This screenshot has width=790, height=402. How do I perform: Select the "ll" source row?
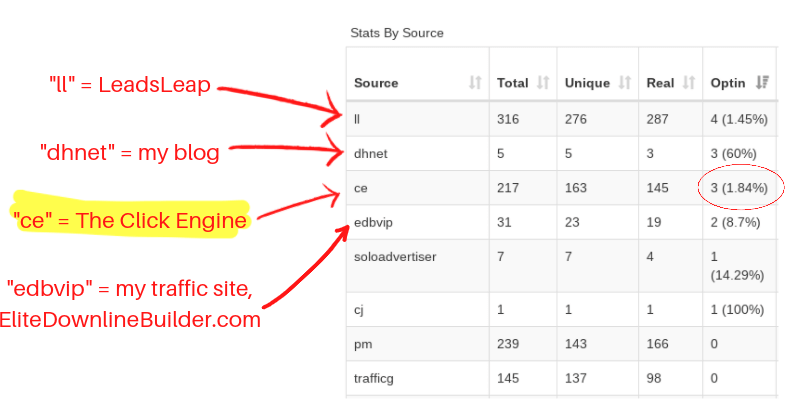(x=562, y=119)
